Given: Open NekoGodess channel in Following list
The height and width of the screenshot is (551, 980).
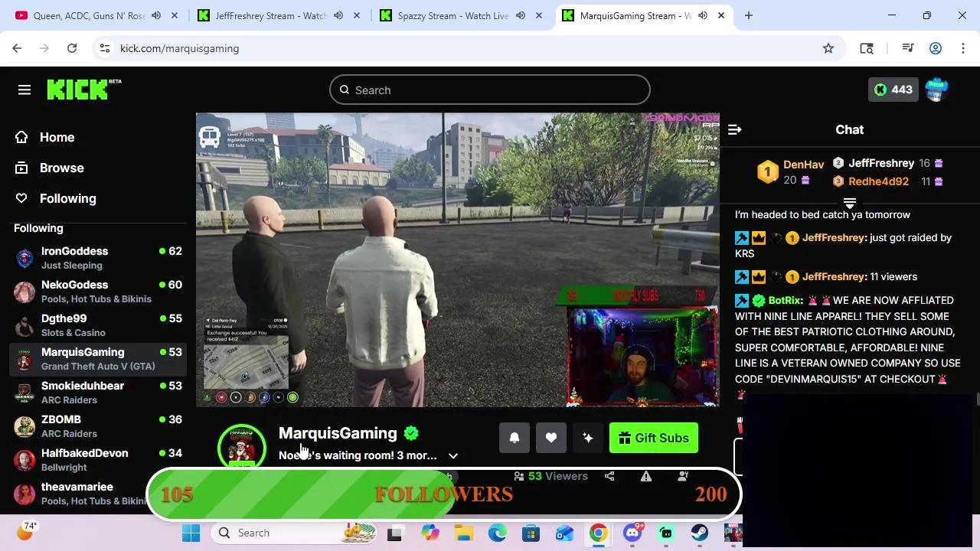Looking at the screenshot, I should coord(98,292).
